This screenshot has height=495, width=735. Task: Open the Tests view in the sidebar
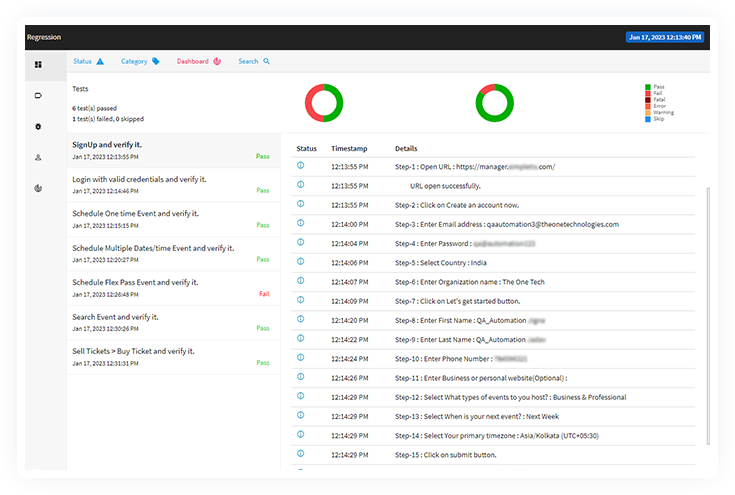[38, 65]
